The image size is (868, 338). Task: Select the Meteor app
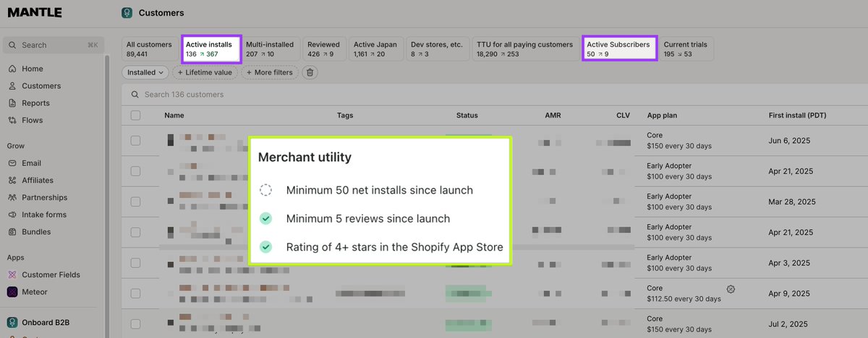coord(34,292)
